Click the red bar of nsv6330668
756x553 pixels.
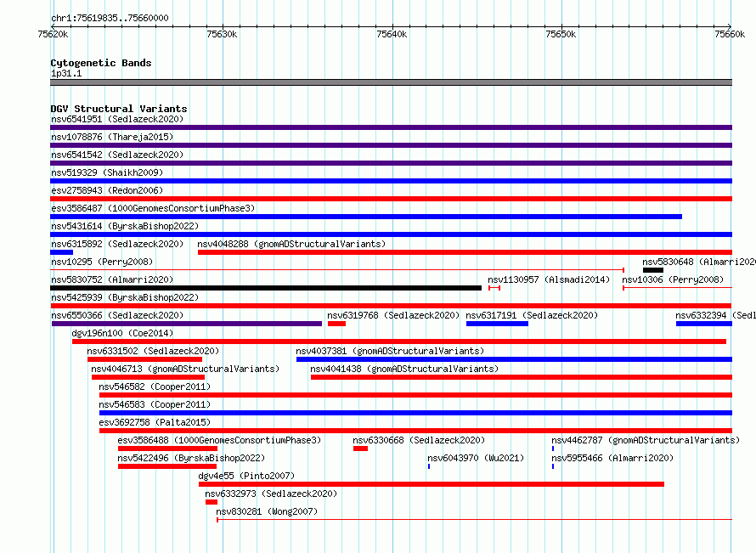click(360, 449)
